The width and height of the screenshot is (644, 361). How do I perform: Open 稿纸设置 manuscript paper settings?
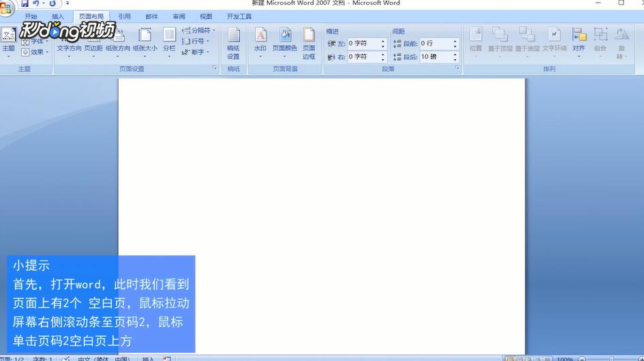coord(233,44)
